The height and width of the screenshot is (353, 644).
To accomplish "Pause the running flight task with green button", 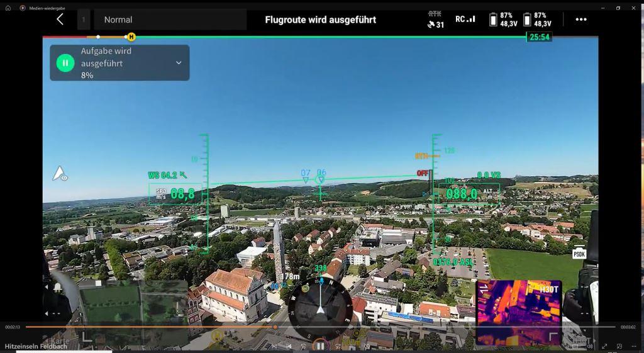I will click(x=65, y=63).
